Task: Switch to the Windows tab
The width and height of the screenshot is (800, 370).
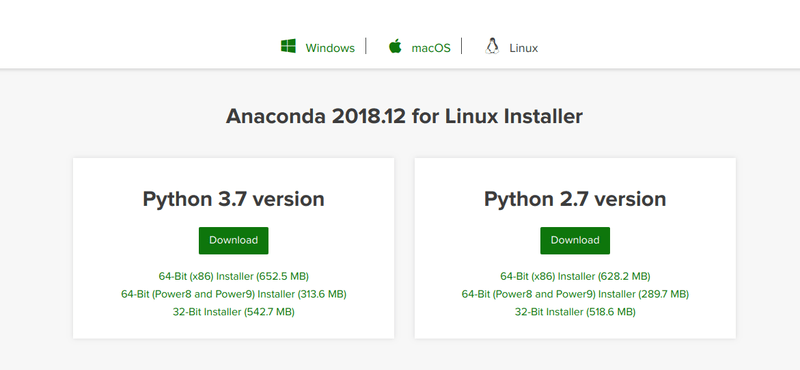Action: (330, 48)
